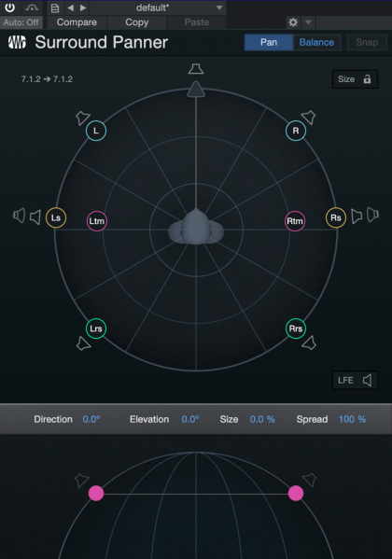Select the Ls channel node
The width and height of the screenshot is (392, 559).
point(56,217)
